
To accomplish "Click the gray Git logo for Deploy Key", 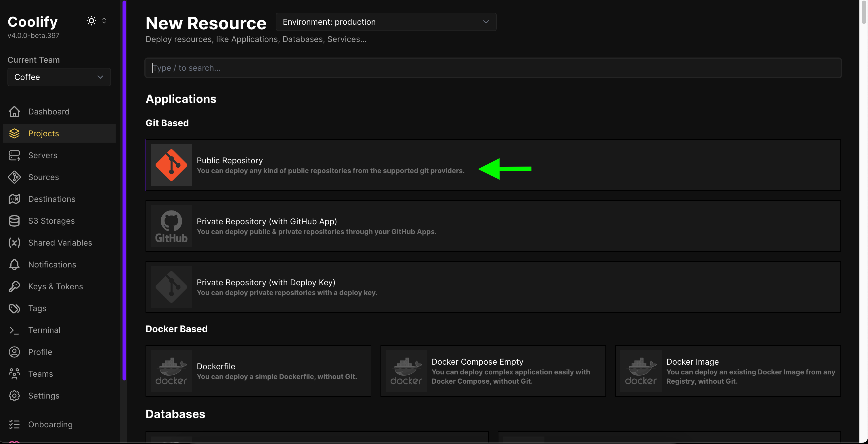I will point(171,287).
